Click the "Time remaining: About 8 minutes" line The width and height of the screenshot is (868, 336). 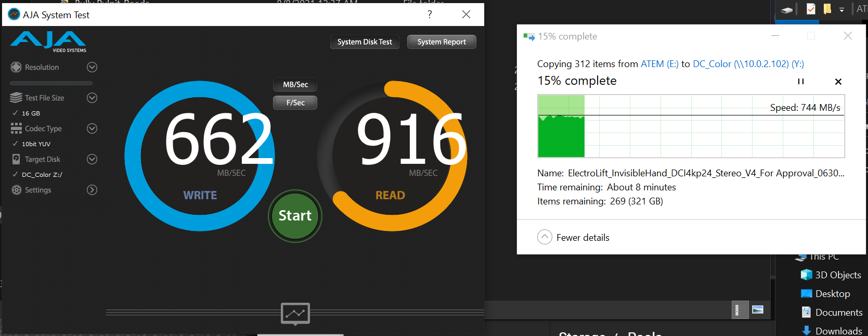[606, 187]
